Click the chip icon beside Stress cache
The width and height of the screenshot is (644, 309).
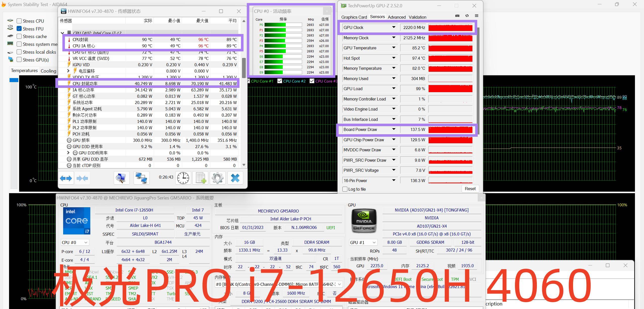[10, 36]
